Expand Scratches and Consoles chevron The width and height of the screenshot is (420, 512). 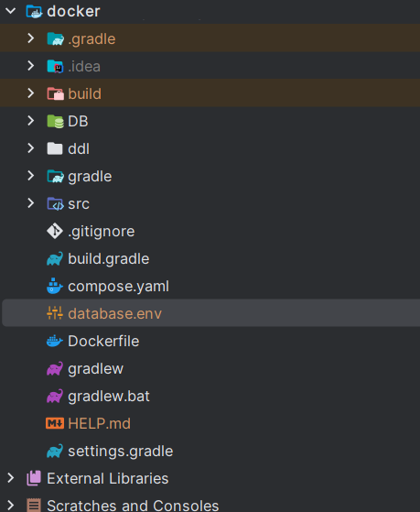point(11,506)
